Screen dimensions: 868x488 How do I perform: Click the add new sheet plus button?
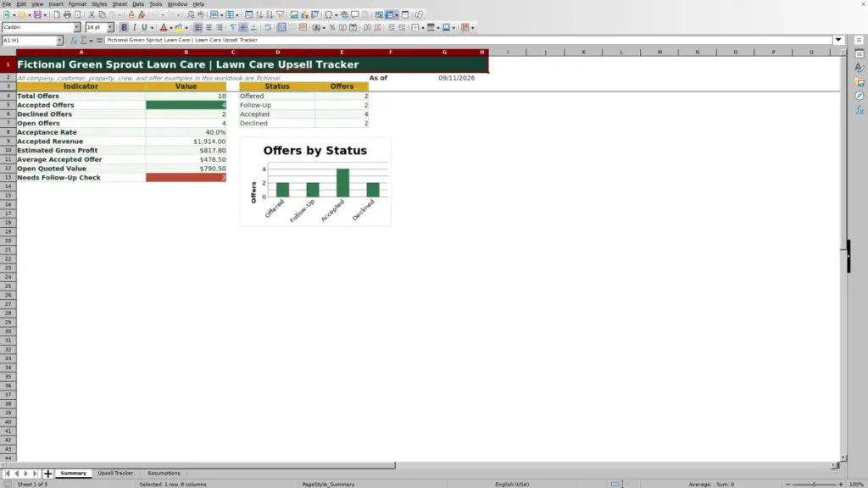47,474
